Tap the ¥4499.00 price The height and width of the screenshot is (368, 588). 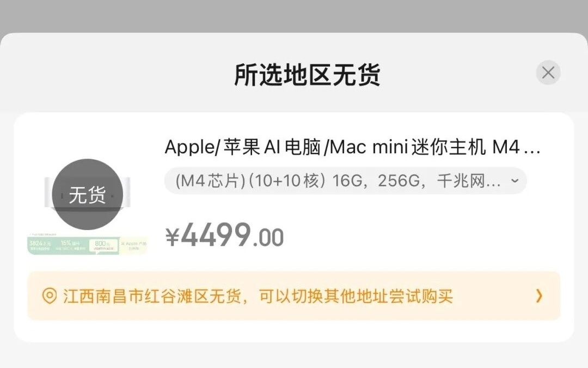[225, 235]
